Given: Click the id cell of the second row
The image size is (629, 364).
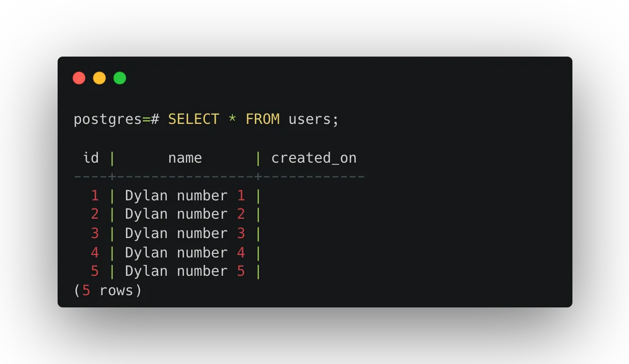Looking at the screenshot, I should pyautogui.click(x=95, y=214).
